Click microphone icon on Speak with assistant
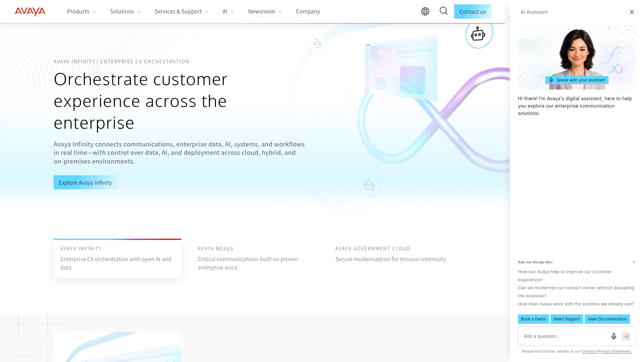Image resolution: width=644 pixels, height=362 pixels. point(551,80)
